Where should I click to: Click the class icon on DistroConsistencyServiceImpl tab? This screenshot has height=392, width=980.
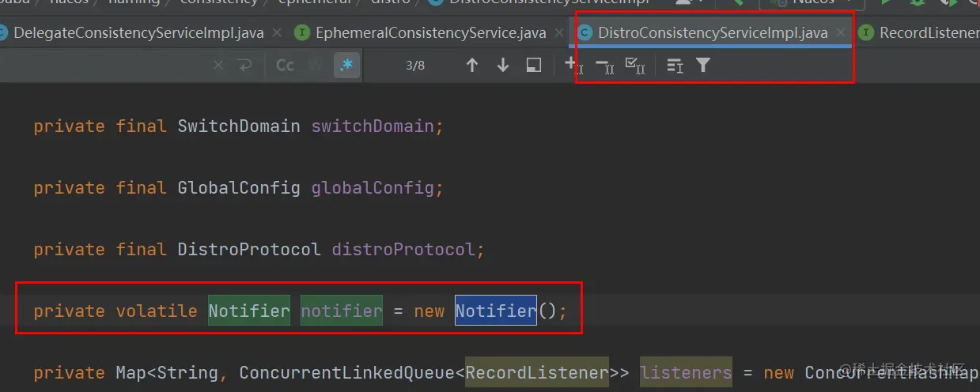(585, 33)
